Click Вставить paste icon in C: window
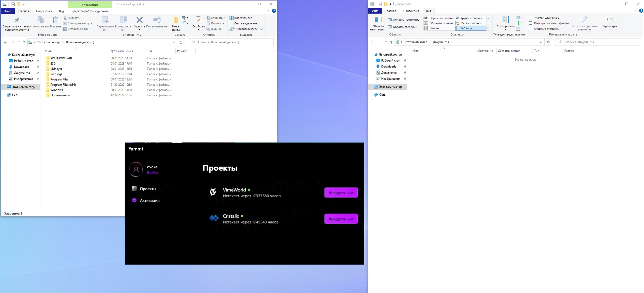644x293 pixels. 56,22
